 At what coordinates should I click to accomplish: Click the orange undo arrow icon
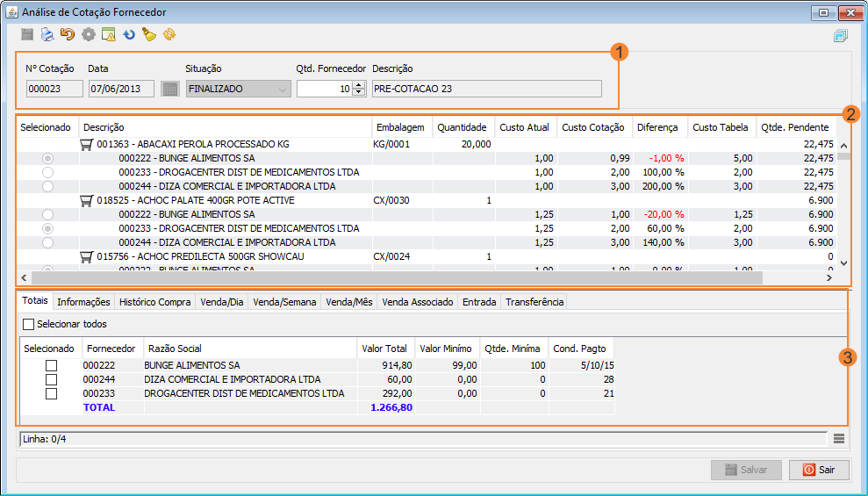[68, 34]
